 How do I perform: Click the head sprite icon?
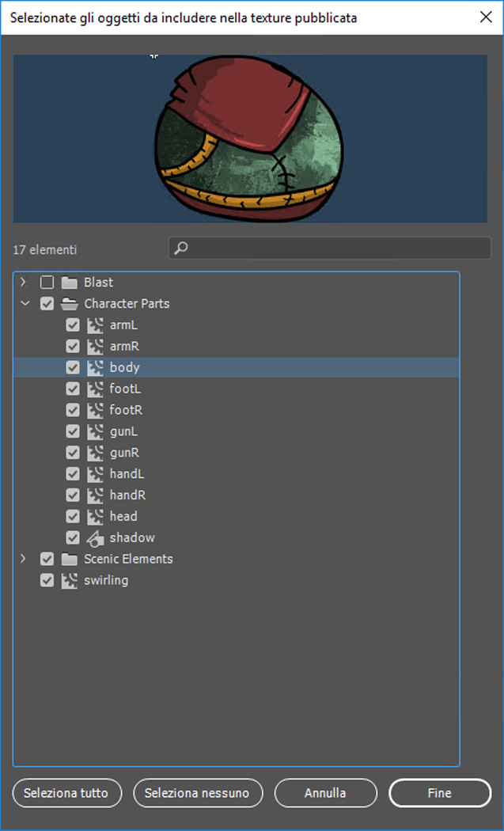(95, 516)
